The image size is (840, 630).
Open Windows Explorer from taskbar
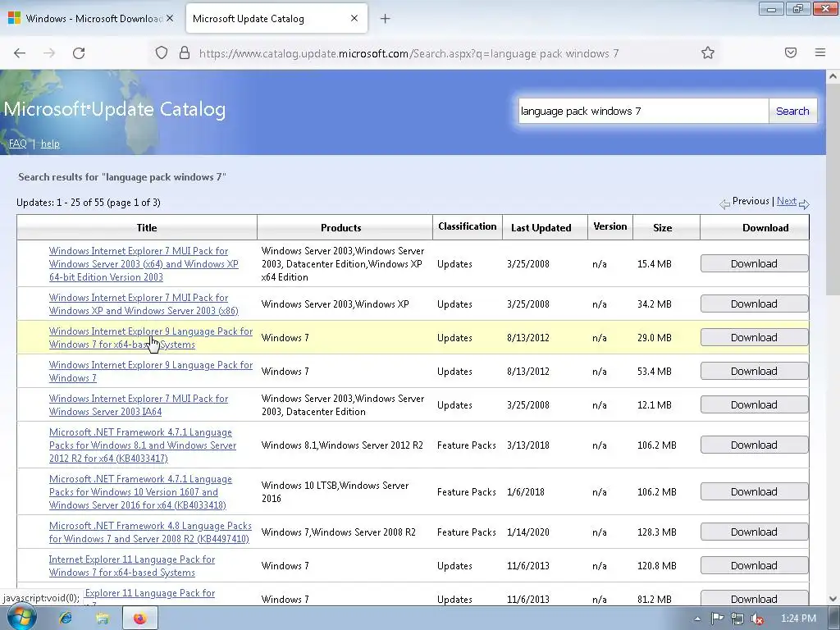pos(103,619)
